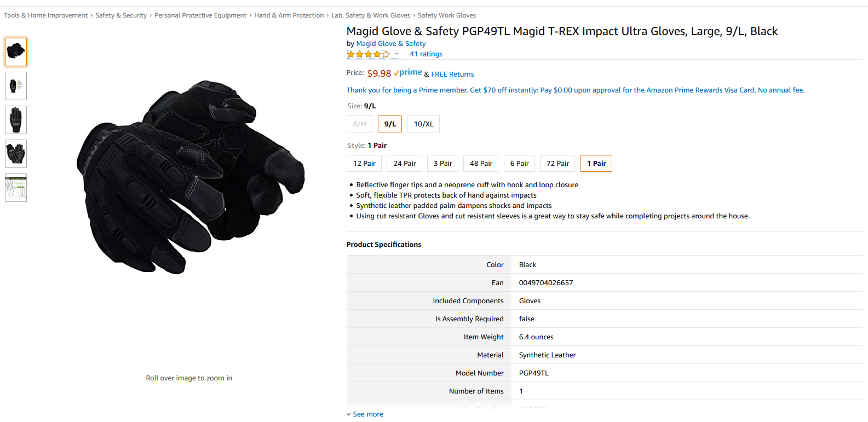Choose size 10/XL option
868x422 pixels.
click(423, 124)
